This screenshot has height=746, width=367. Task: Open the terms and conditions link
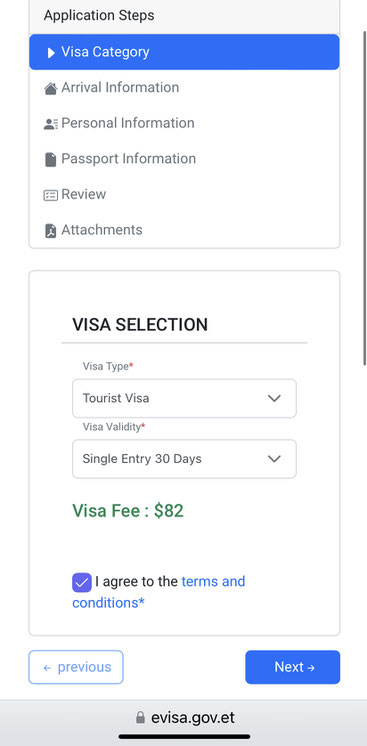(x=159, y=592)
